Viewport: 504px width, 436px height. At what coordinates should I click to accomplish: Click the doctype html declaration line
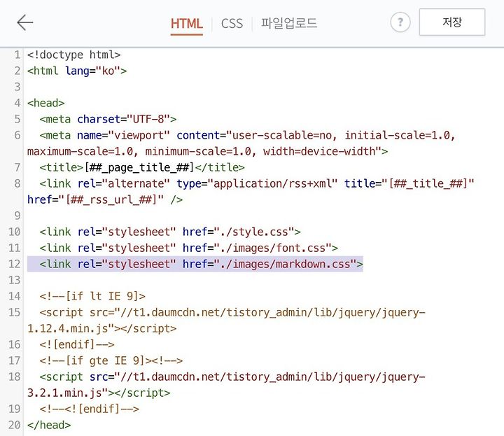(x=74, y=55)
